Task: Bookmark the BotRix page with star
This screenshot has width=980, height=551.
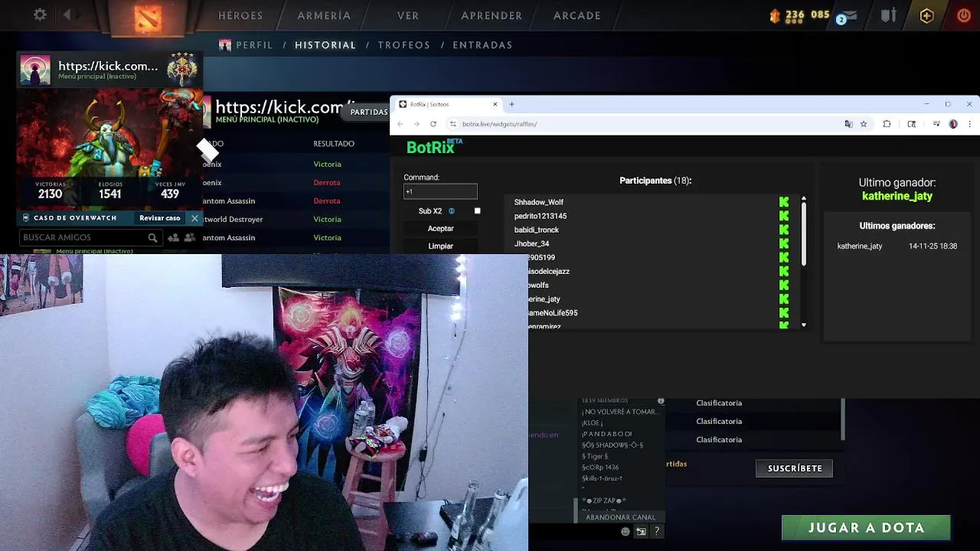Action: coord(864,124)
